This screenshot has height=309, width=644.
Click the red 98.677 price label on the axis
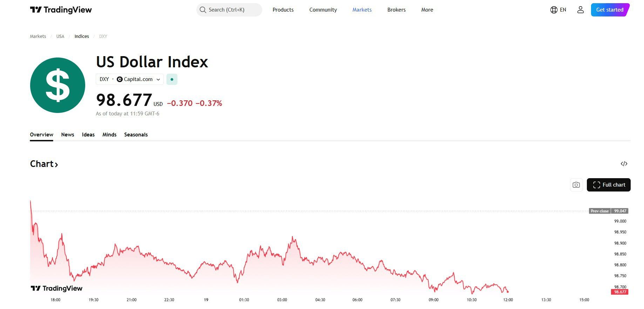pyautogui.click(x=620, y=292)
